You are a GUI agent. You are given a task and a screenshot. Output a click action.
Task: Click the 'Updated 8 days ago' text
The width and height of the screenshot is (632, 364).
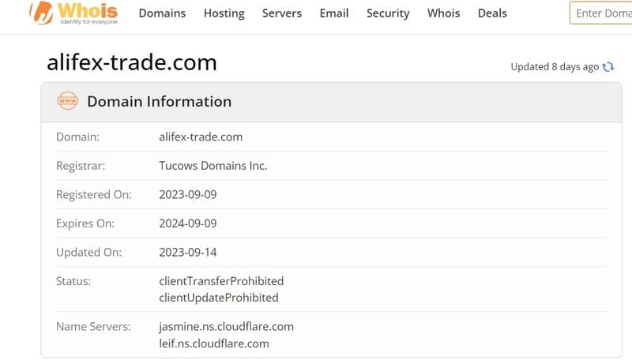[555, 67]
